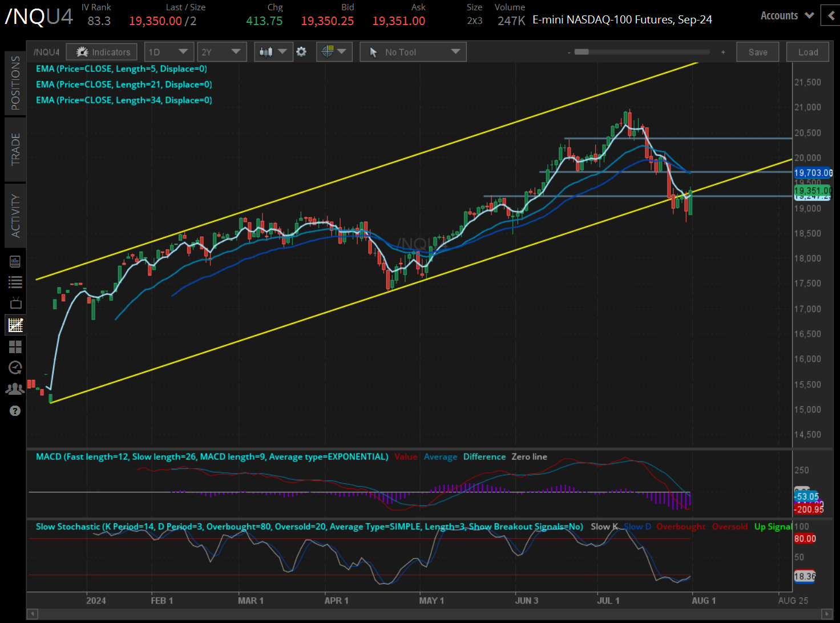Viewport: 840px width, 623px height.
Task: Click the MACD Value legend label
Action: coord(406,457)
